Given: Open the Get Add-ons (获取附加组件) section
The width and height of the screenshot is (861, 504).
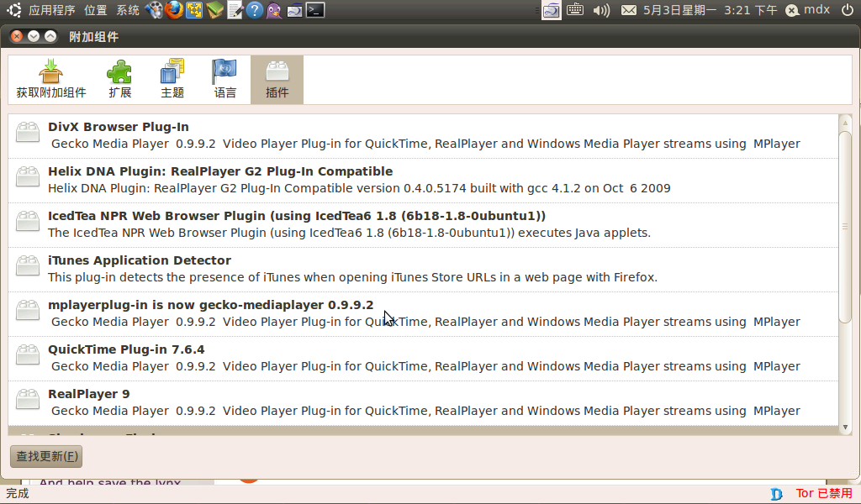Looking at the screenshot, I should [x=51, y=80].
